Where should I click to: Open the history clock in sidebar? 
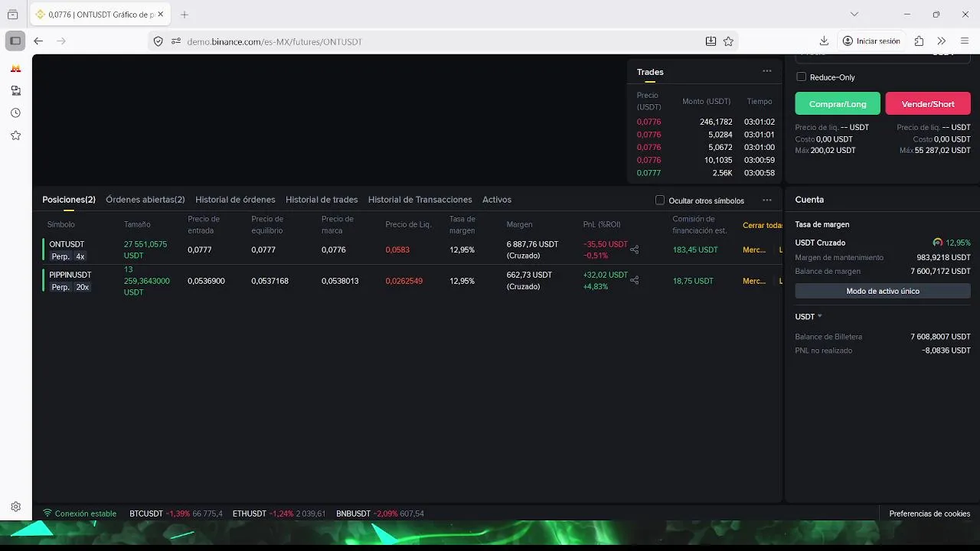15,112
